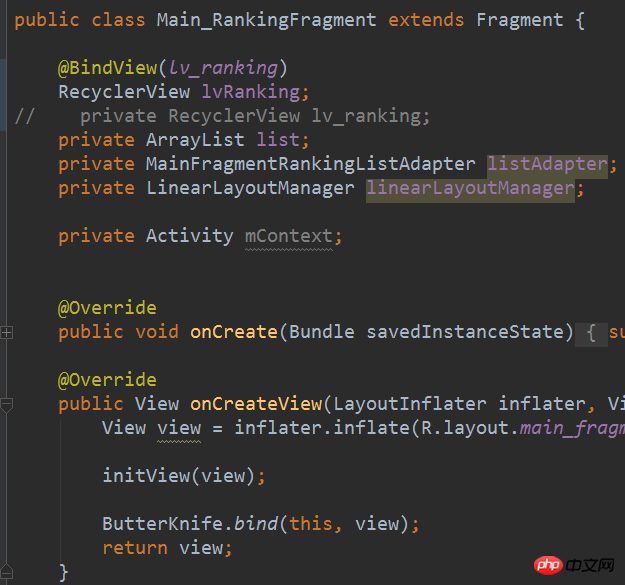
Task: Click the @BindView annotation
Action: coord(107,68)
